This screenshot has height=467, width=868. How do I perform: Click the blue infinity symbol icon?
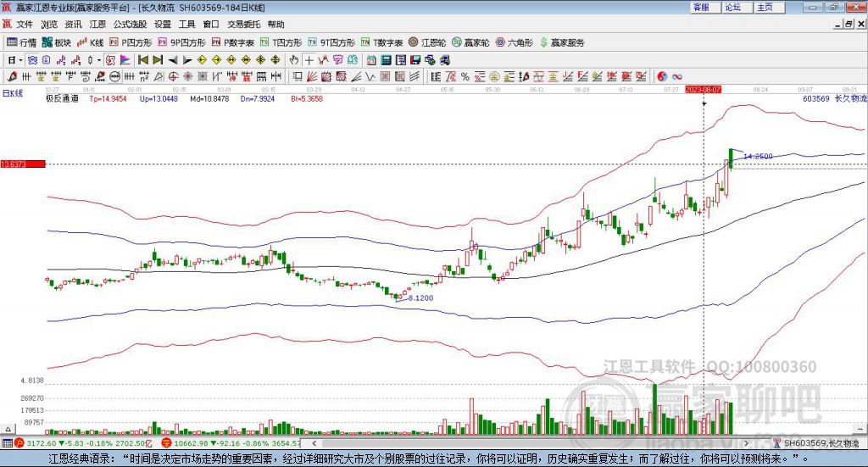677,76
